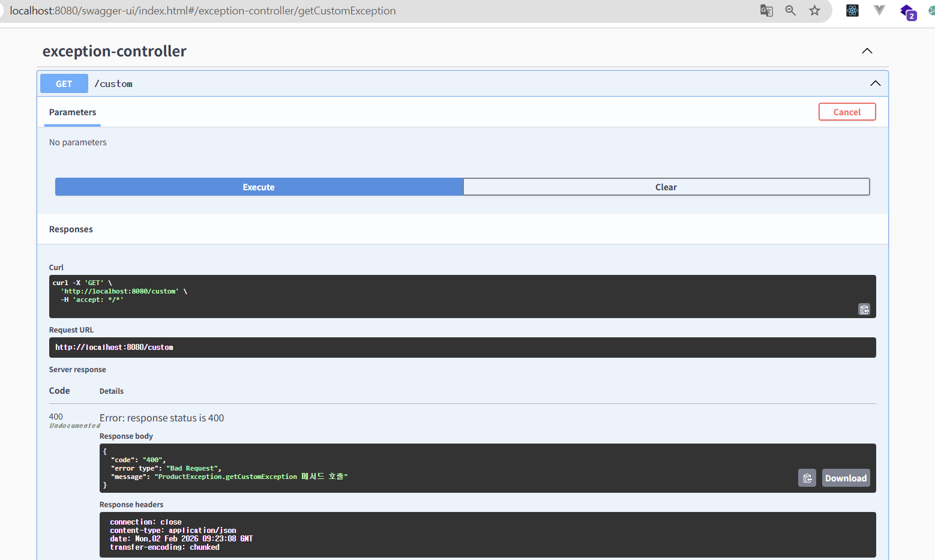Bookmark this page with the star icon
935x560 pixels.
(x=814, y=10)
